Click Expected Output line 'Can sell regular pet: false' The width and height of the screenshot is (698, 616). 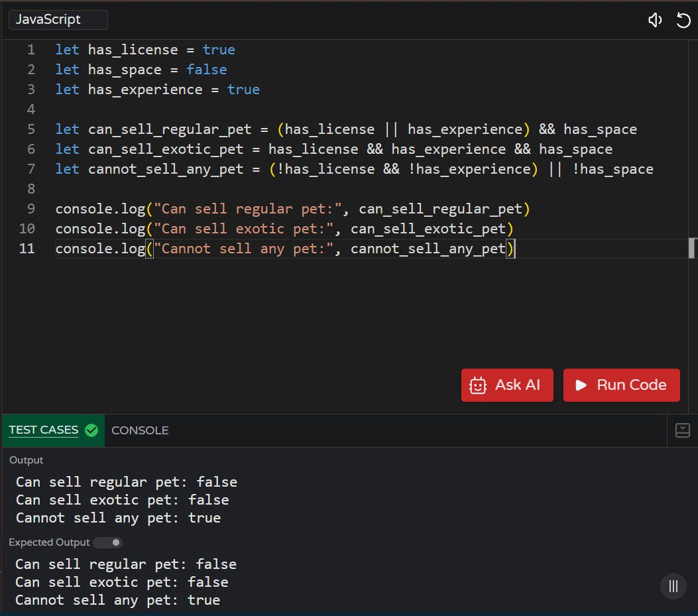click(x=126, y=564)
